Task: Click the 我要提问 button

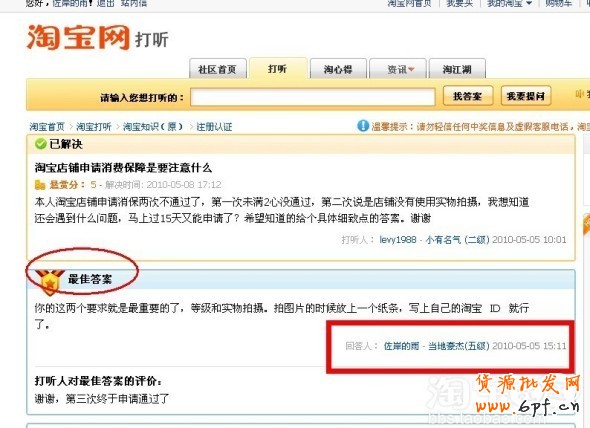Action: (526, 96)
